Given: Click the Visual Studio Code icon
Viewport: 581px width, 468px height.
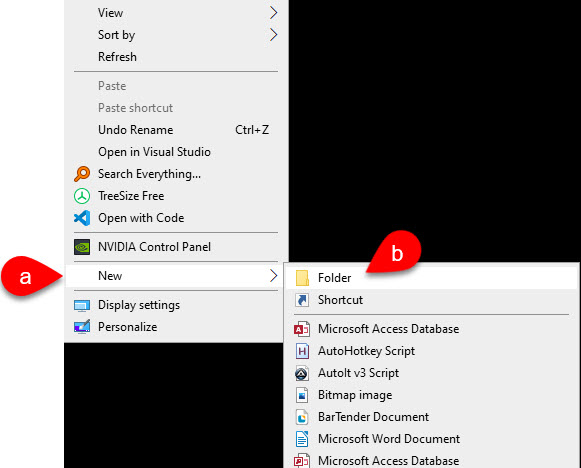Looking at the screenshot, I should point(82,218).
